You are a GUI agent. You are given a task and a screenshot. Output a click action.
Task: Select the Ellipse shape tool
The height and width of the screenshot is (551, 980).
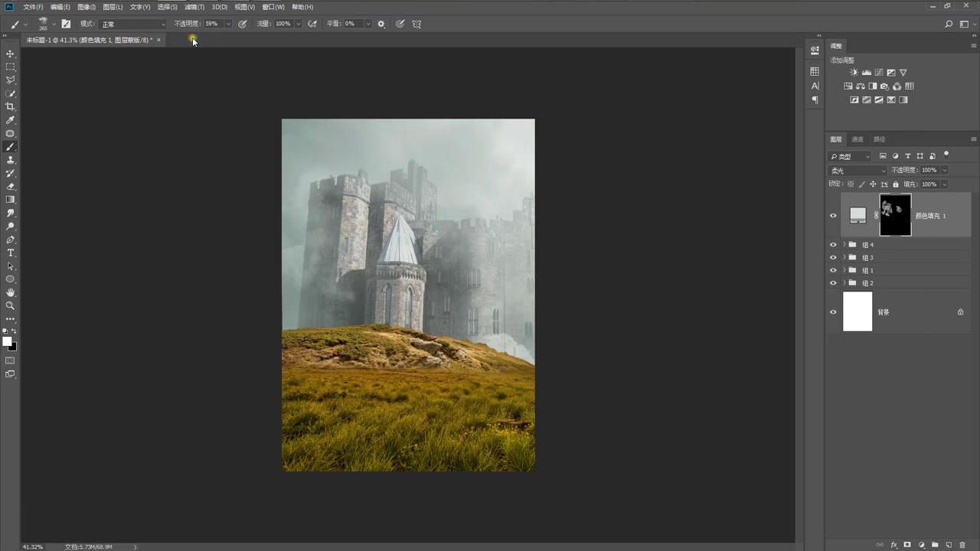11,279
